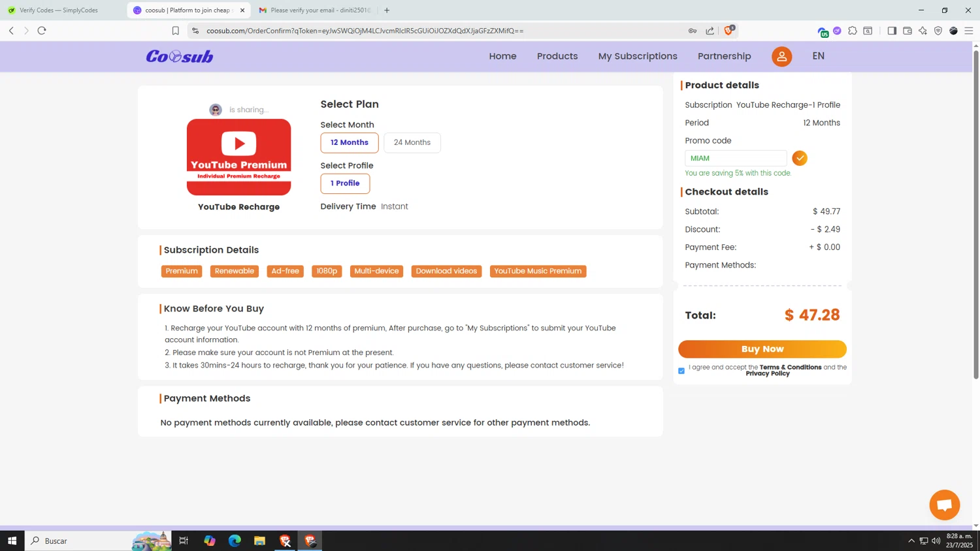The height and width of the screenshot is (551, 980).
Task: Open the Leo AI sparkle icon
Action: [923, 31]
